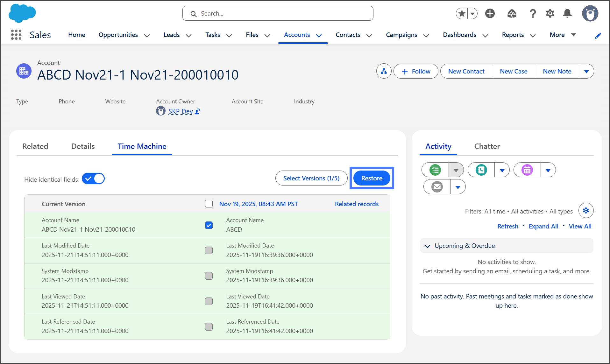Click the Email activity icon
Image resolution: width=610 pixels, height=364 pixels.
tap(437, 187)
